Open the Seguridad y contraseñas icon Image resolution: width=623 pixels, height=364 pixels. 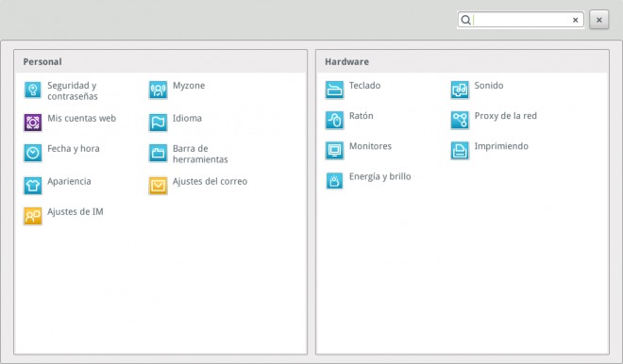tap(33, 91)
